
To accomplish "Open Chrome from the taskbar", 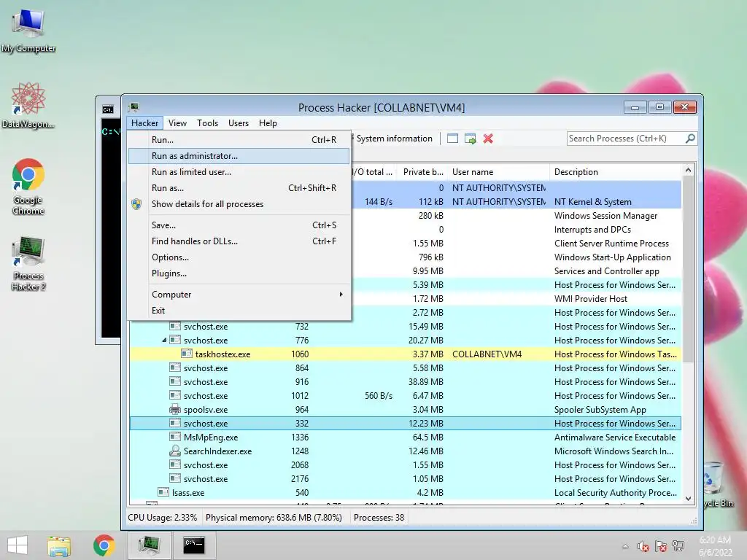I will [x=104, y=545].
